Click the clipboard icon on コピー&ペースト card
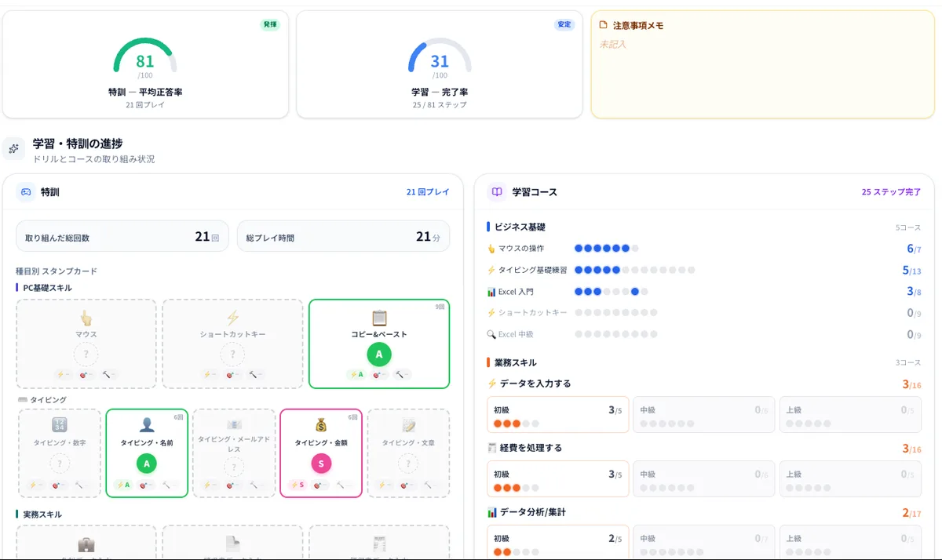The image size is (942, 560). pos(379,318)
